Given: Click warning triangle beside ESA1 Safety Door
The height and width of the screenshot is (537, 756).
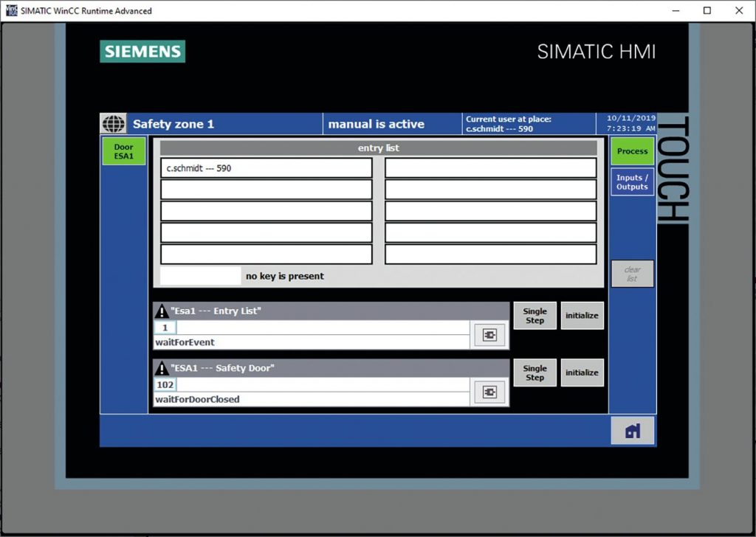Looking at the screenshot, I should point(162,367).
